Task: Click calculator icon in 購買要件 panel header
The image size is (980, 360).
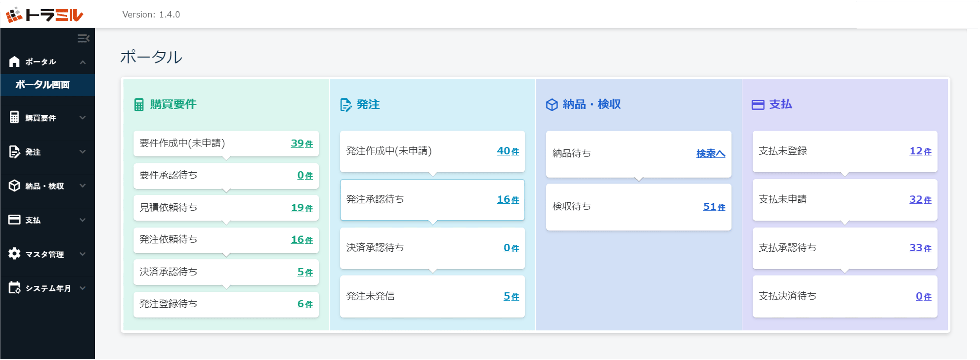Action: pyautogui.click(x=139, y=105)
